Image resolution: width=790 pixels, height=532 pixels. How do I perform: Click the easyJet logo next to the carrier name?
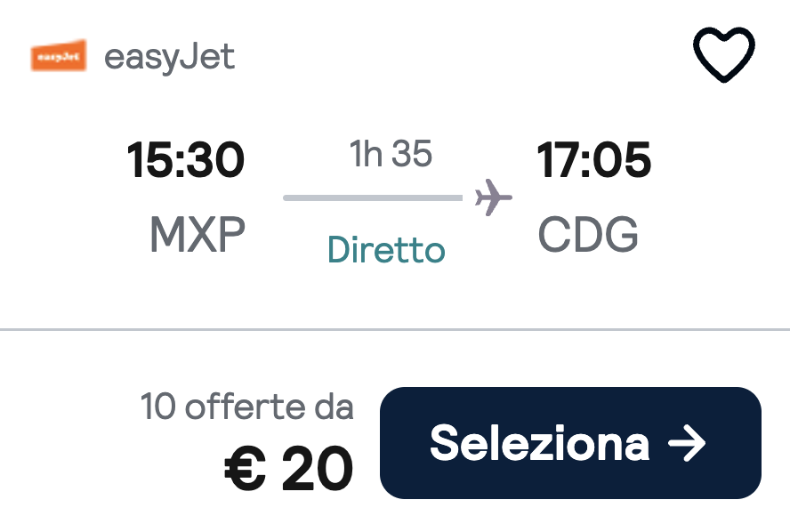[58, 56]
